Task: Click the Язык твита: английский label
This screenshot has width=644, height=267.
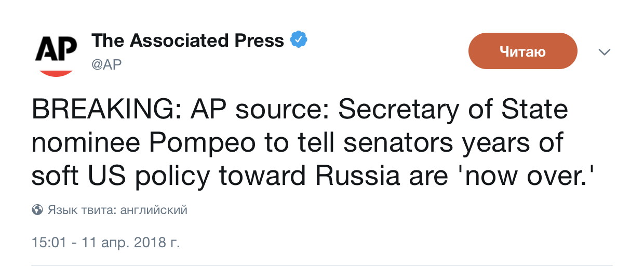Action: pyautogui.click(x=117, y=210)
